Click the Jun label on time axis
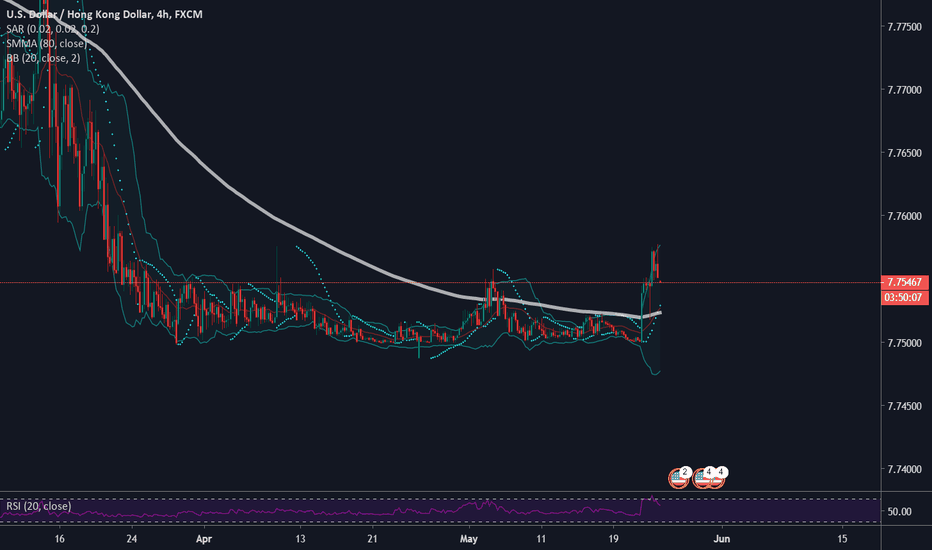 722,539
